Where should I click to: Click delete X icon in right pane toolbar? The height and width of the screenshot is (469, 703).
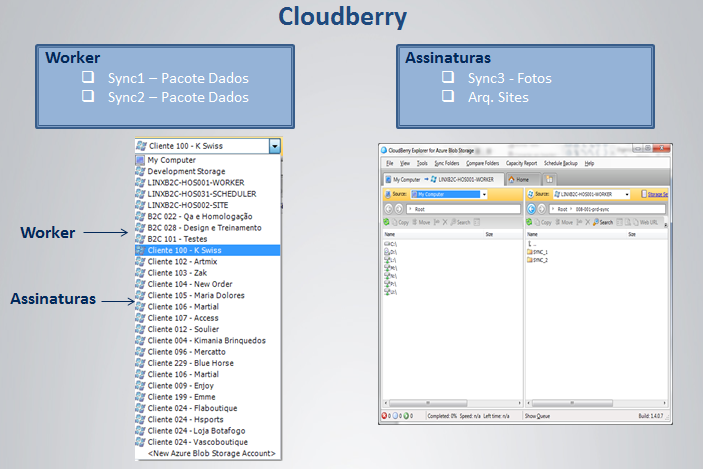pyautogui.click(x=587, y=222)
